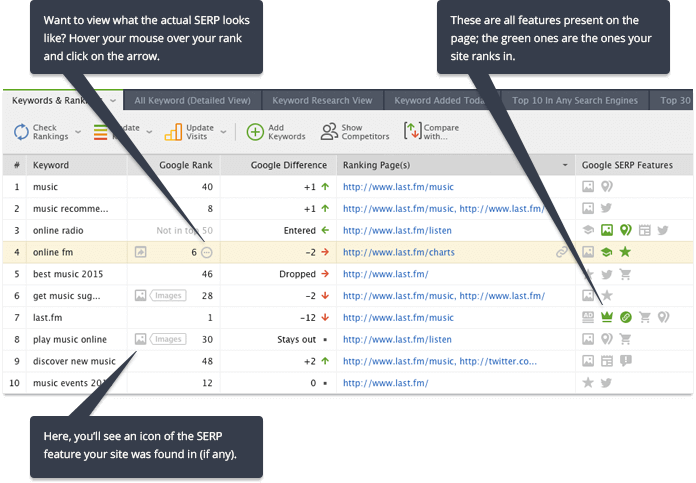Open the Keywords & Rankings tab dropdown arrow

pyautogui.click(x=113, y=101)
